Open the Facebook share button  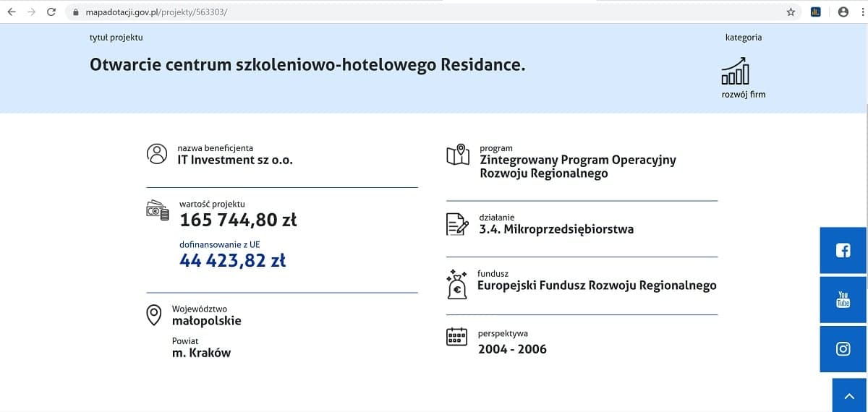(x=843, y=250)
